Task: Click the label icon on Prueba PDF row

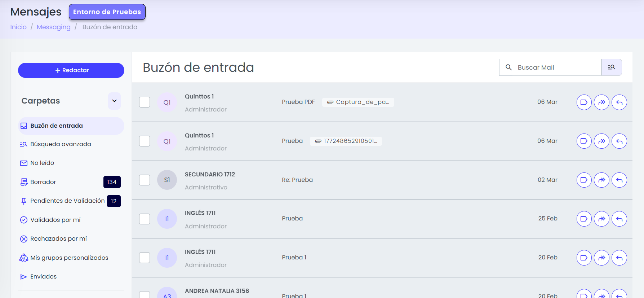Action: pos(584,102)
